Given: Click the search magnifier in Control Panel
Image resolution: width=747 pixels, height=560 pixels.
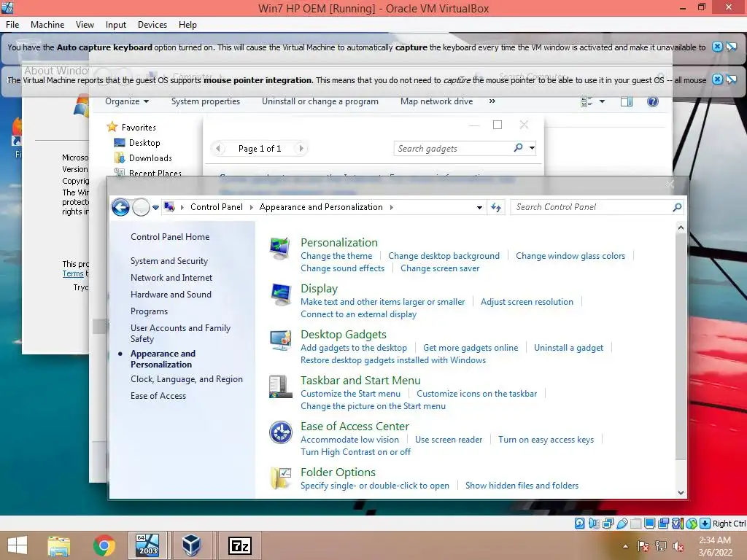Looking at the screenshot, I should (x=677, y=207).
